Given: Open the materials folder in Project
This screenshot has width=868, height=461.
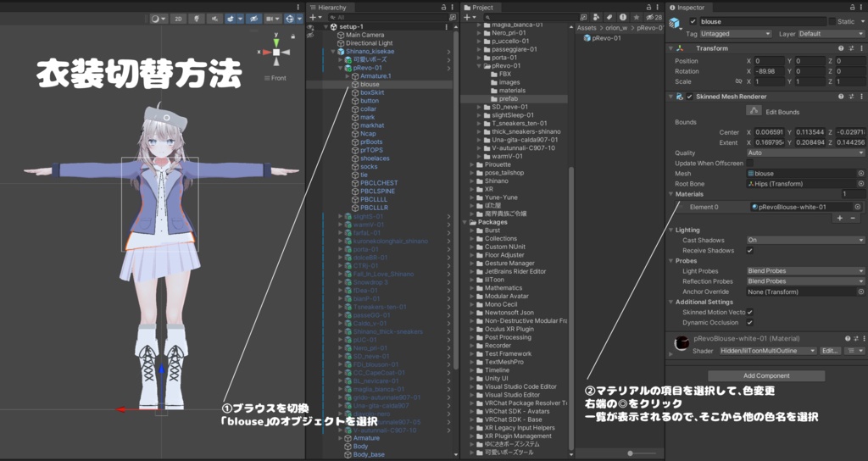Looking at the screenshot, I should click(512, 90).
